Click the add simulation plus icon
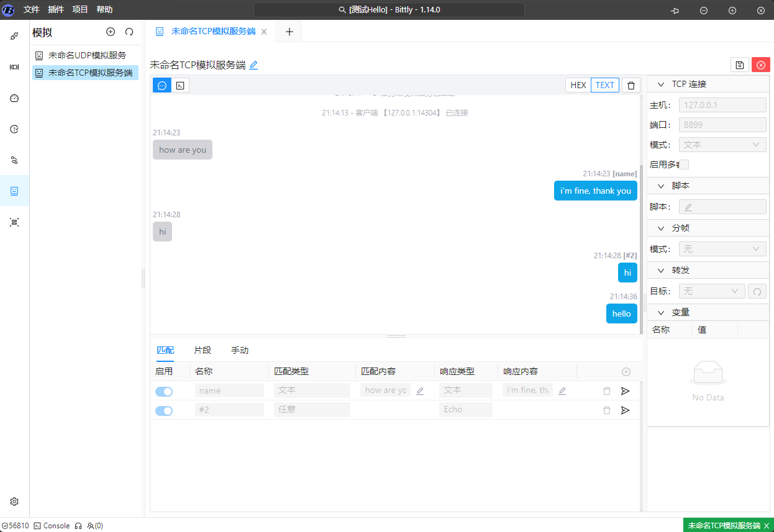 (111, 32)
